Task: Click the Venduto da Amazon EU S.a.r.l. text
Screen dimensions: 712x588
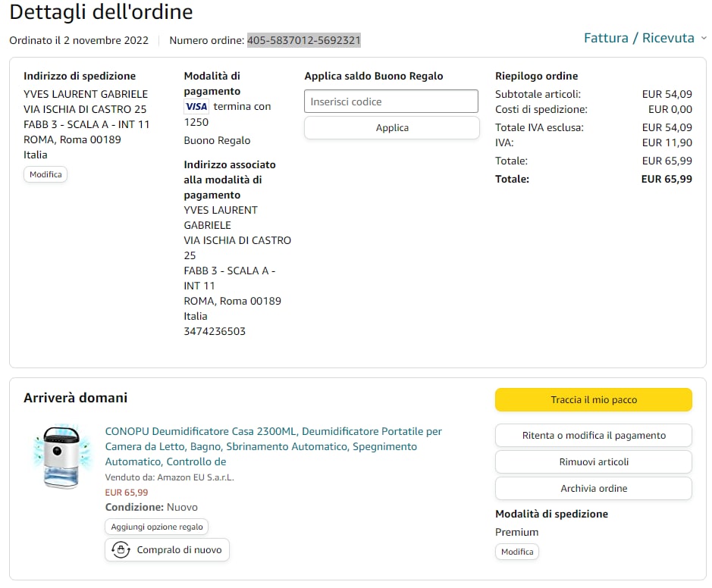Action: point(169,477)
